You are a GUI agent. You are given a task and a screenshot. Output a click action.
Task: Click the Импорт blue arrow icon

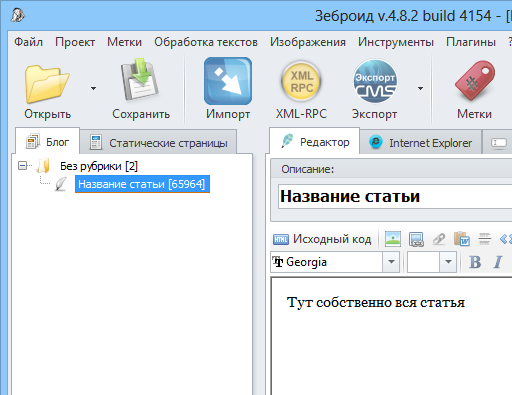[x=228, y=81]
